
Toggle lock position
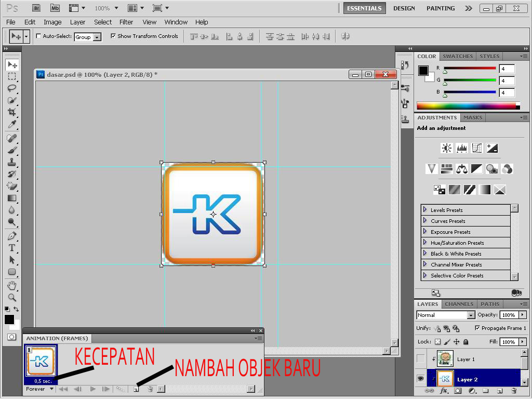456,342
